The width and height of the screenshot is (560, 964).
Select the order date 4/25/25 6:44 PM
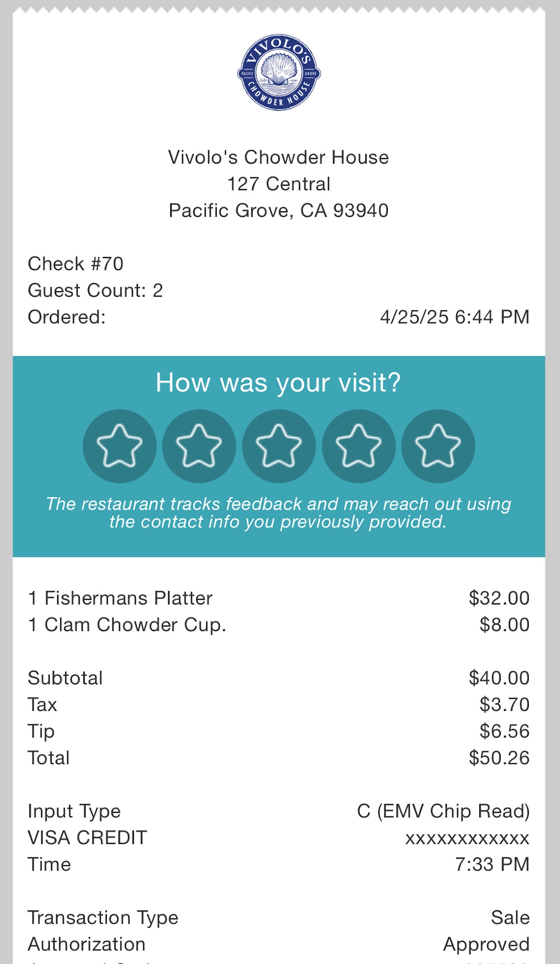click(x=455, y=317)
